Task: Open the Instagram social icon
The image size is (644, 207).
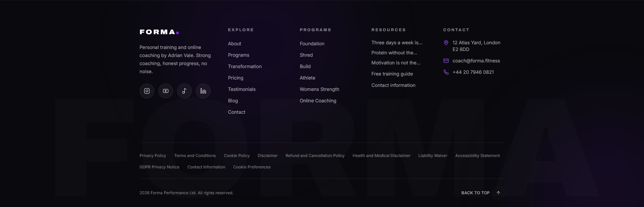Action: 147,91
